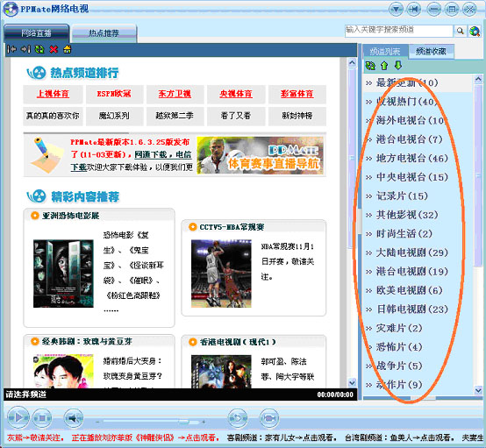Go to home page with house icon
Image resolution: width=486 pixels, height=448 pixels.
pos(68,49)
